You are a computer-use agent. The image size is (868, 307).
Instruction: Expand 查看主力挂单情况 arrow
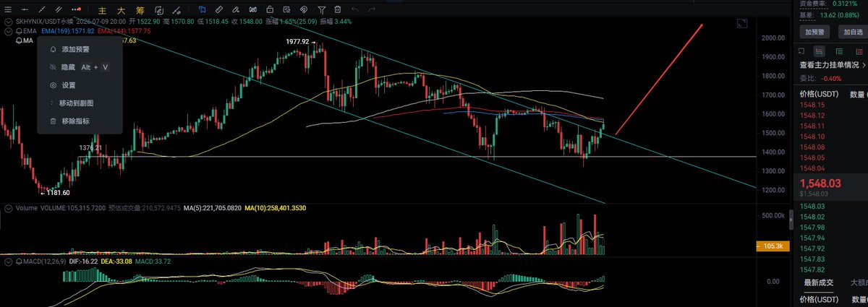tap(864, 65)
